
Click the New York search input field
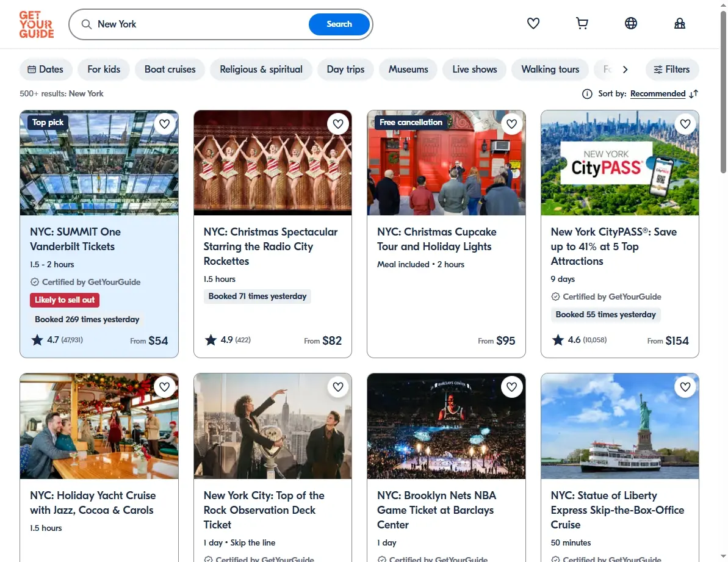[200, 24]
